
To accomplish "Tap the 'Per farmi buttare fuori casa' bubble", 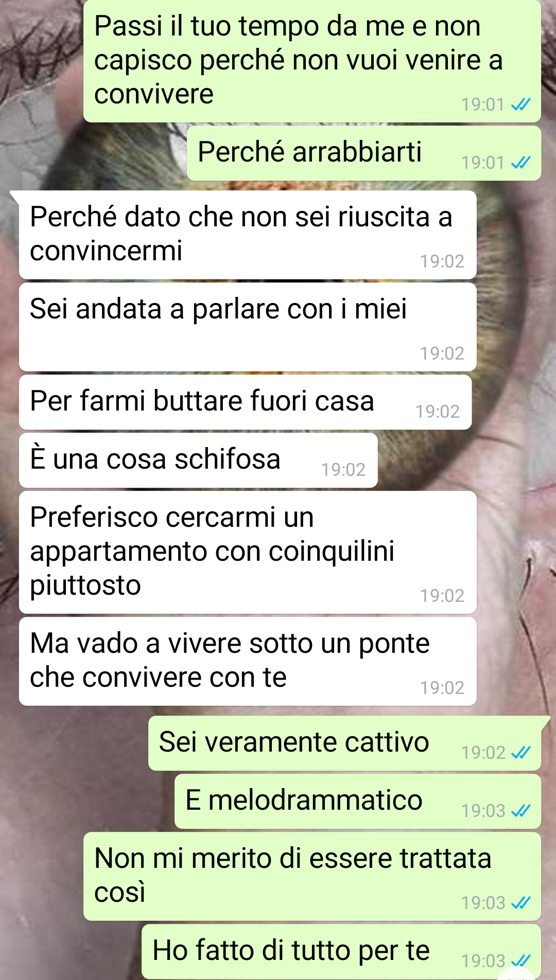I will [245, 402].
